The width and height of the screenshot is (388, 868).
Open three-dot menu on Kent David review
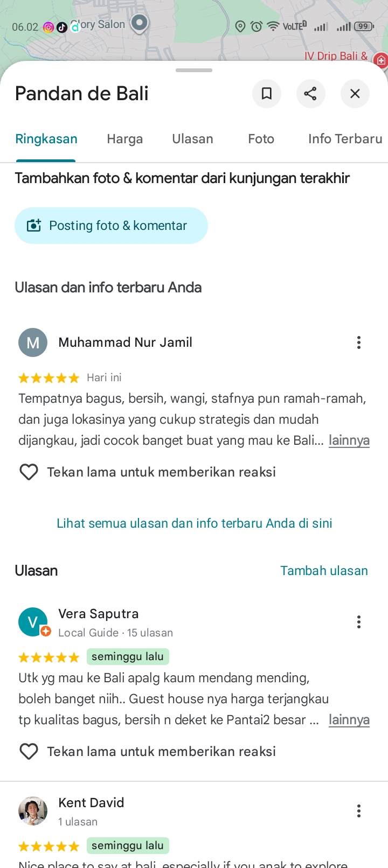click(x=359, y=811)
